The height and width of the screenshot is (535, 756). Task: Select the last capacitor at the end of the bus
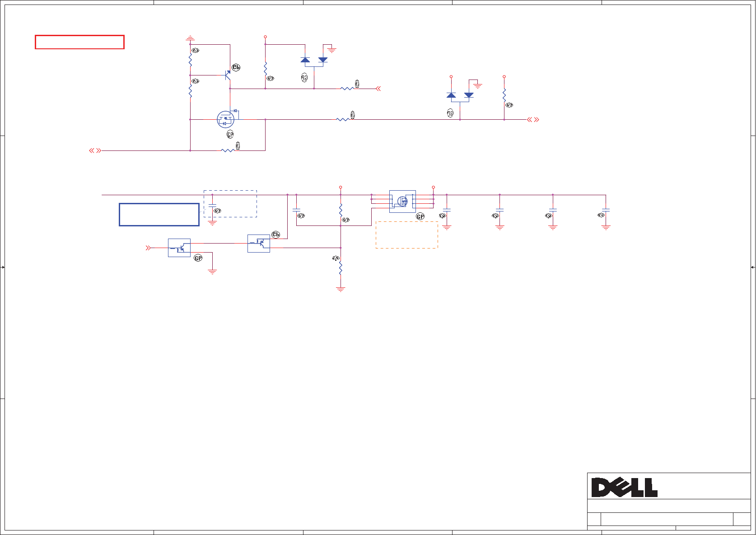[x=606, y=210]
